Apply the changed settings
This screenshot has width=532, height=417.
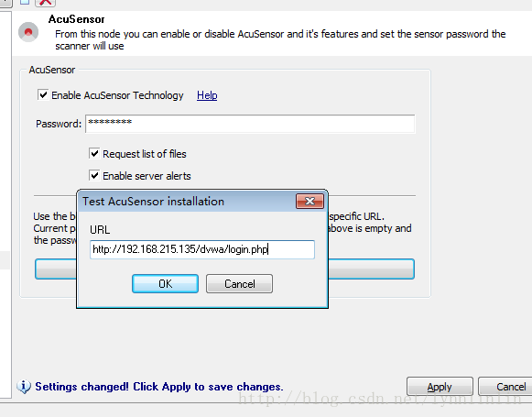(440, 387)
